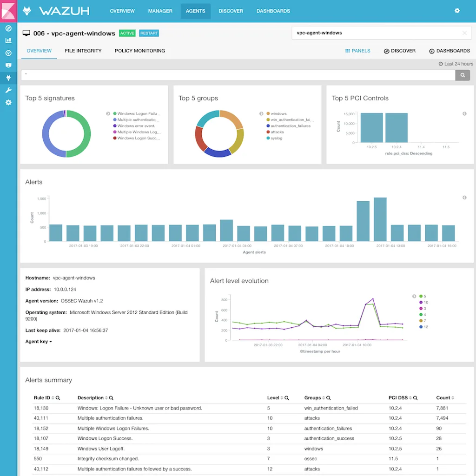The image size is (476, 476).
Task: Click the Active status badge
Action: (x=127, y=33)
